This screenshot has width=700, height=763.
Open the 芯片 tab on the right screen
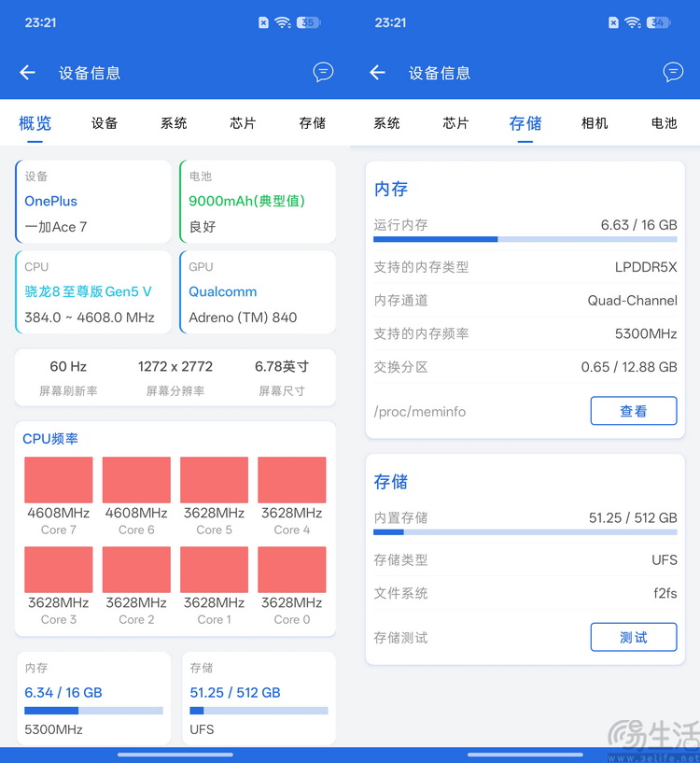pos(455,123)
